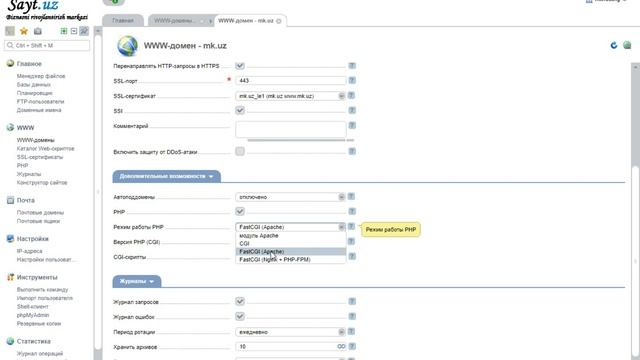Viewport: 640px width, 360px height.
Task: Open help icon for DDoS protection
Action: [352, 151]
